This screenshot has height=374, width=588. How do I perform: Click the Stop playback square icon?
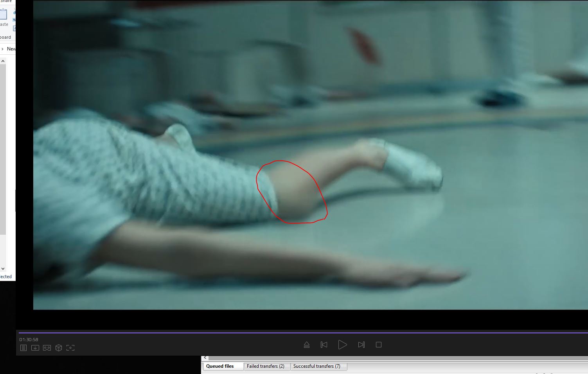378,345
